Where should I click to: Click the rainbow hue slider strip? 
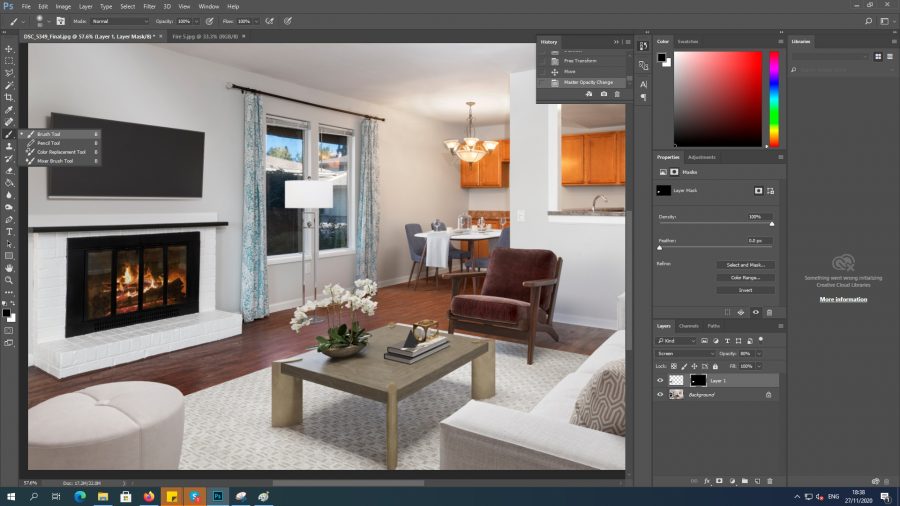[x=774, y=99]
